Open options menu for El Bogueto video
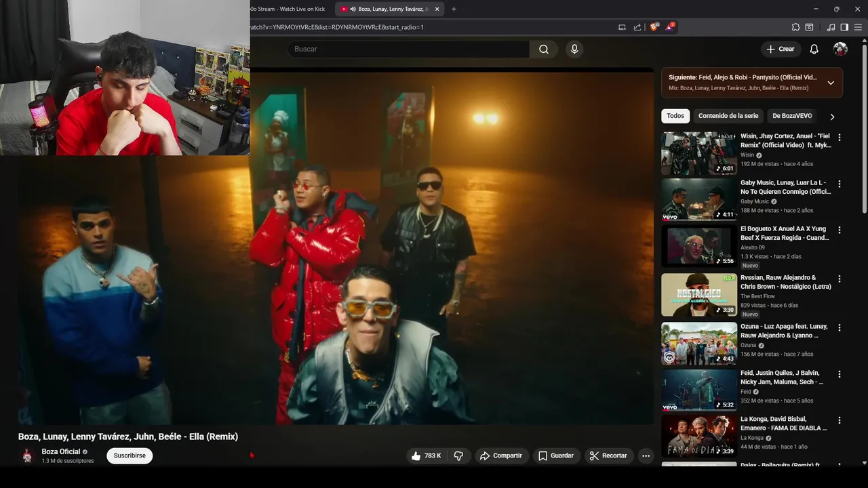This screenshot has height=488, width=868. [840, 230]
